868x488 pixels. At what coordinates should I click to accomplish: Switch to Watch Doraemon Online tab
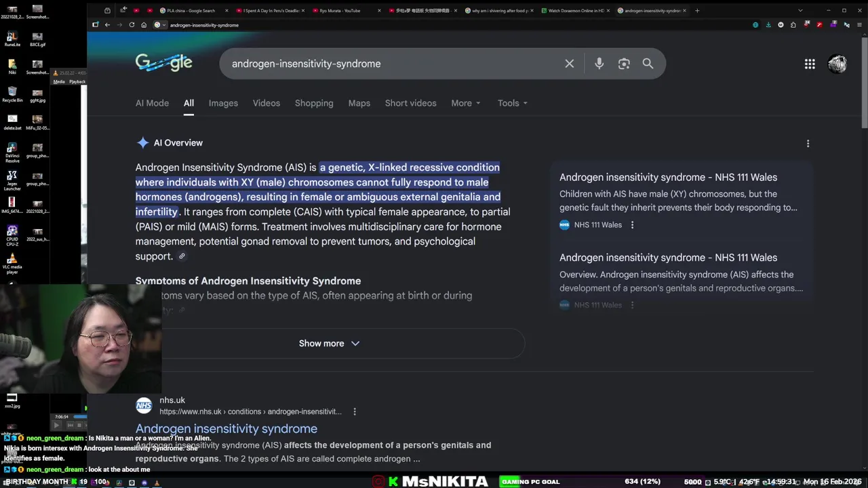pos(575,10)
